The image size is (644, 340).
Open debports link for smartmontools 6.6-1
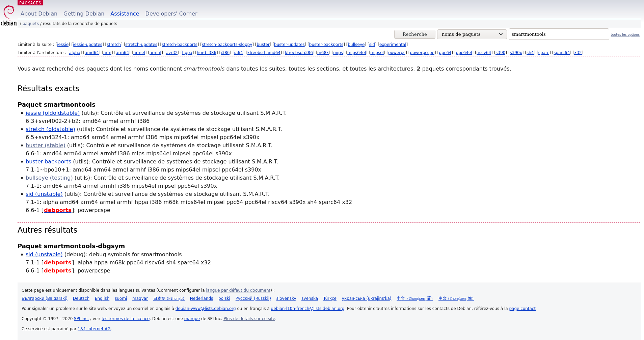tap(57, 210)
